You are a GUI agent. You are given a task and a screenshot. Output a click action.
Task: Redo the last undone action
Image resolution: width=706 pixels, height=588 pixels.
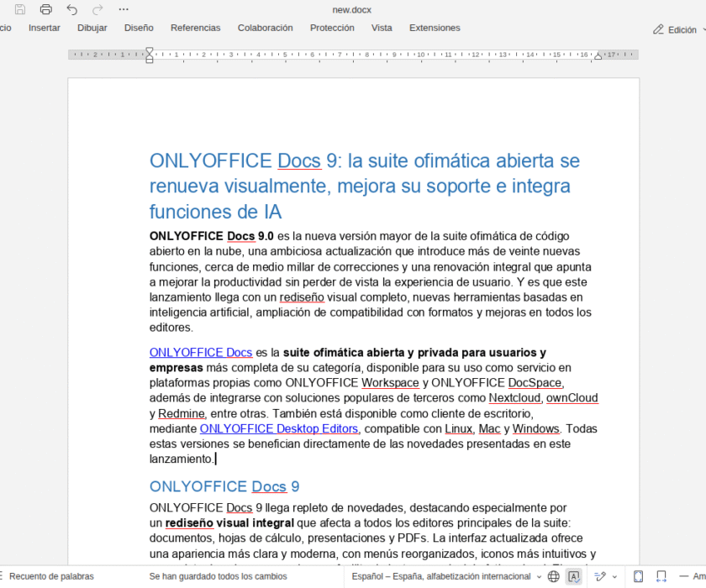tap(97, 9)
